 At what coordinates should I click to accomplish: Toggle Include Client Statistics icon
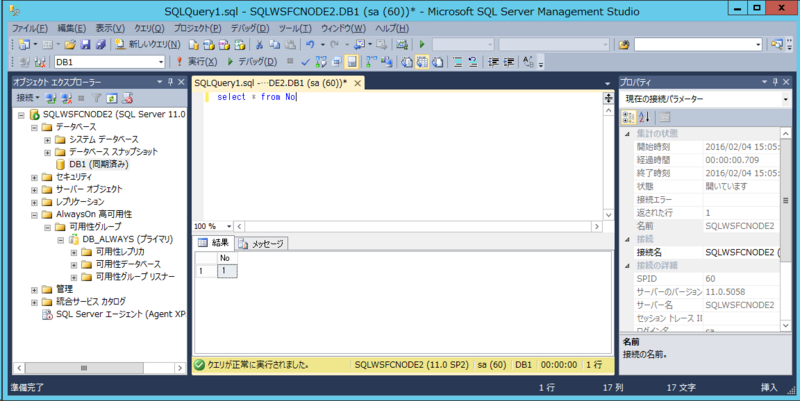(x=387, y=62)
